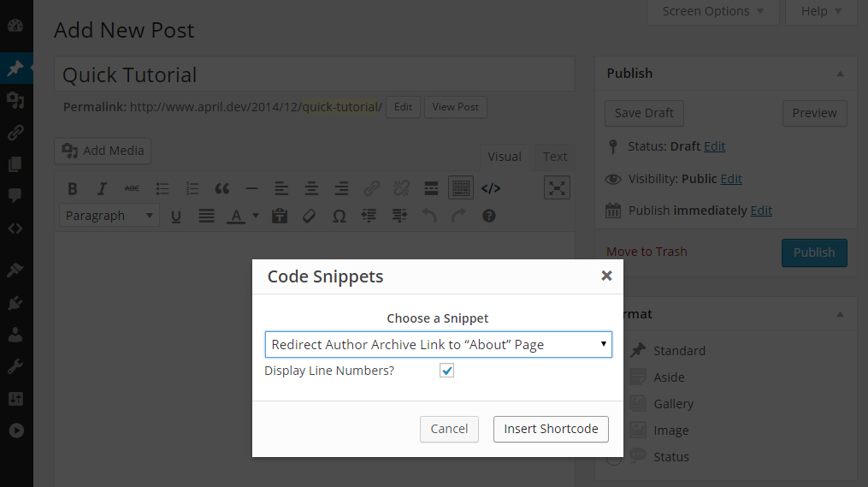The height and width of the screenshot is (487, 868).
Task: Insert horizontal line
Action: point(252,188)
